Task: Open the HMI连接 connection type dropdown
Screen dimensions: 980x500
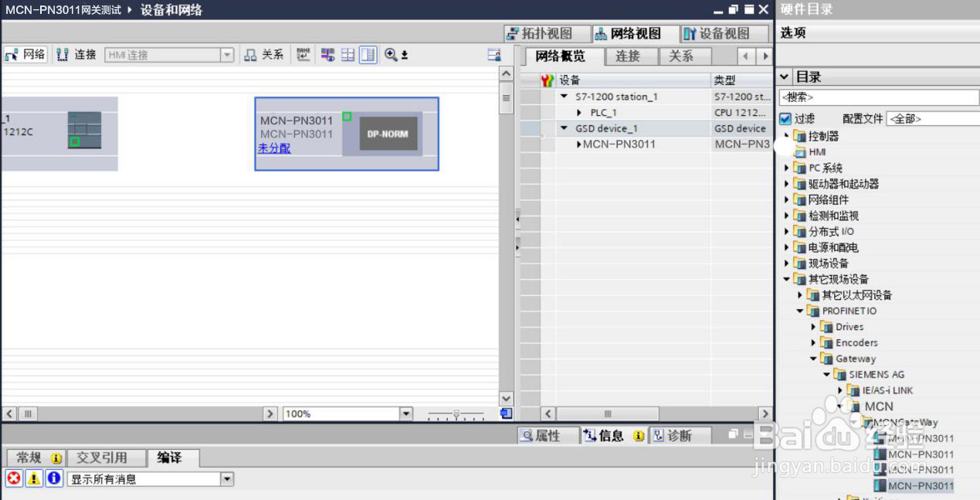Action: pos(227,55)
